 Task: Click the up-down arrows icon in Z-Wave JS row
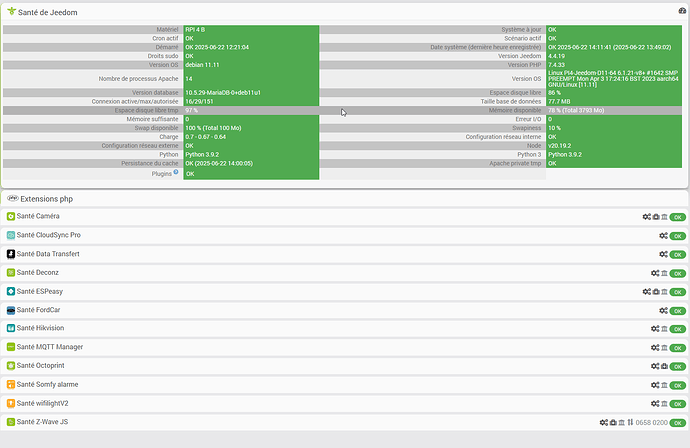[630, 422]
